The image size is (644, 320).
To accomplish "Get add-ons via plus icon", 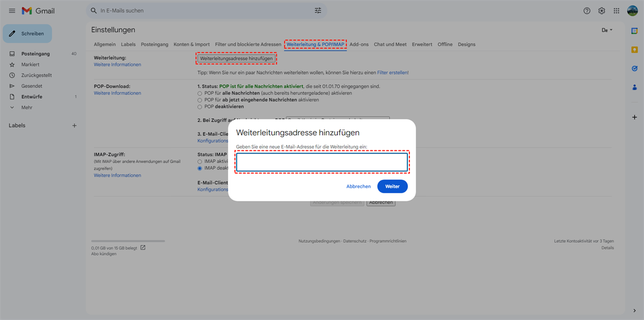I will pyautogui.click(x=634, y=117).
